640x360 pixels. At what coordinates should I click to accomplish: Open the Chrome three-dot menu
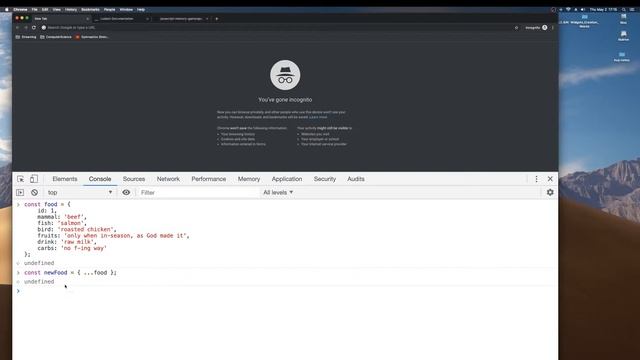tap(553, 27)
